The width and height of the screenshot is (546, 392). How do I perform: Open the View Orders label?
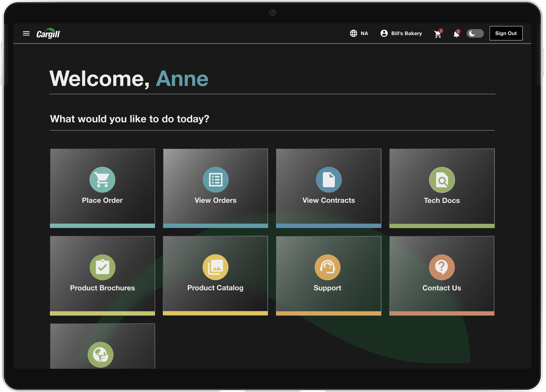[216, 200]
